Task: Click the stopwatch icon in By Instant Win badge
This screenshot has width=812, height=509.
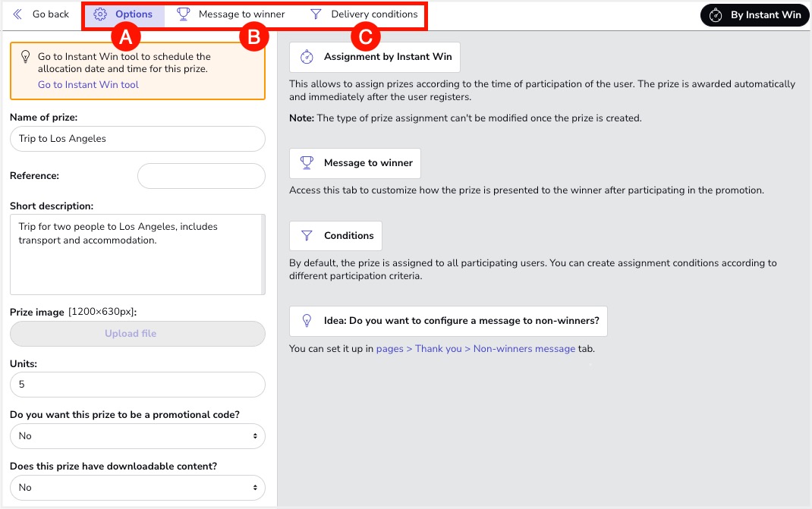Action: click(x=716, y=15)
